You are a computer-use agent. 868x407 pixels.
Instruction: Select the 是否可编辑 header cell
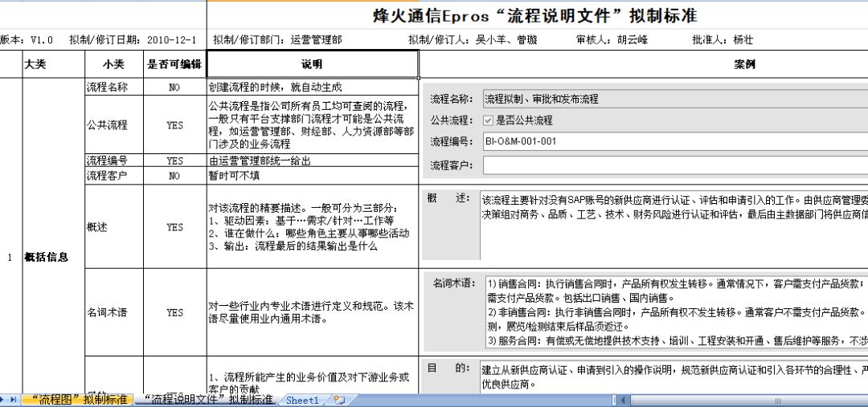174,64
